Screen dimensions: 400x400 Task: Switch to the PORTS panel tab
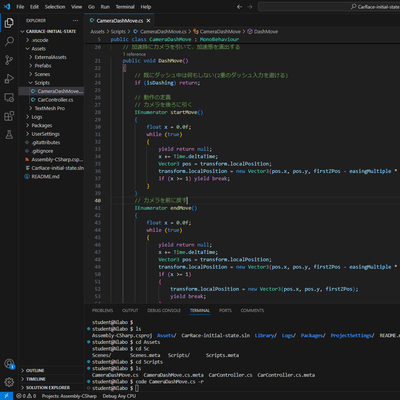[225, 310]
